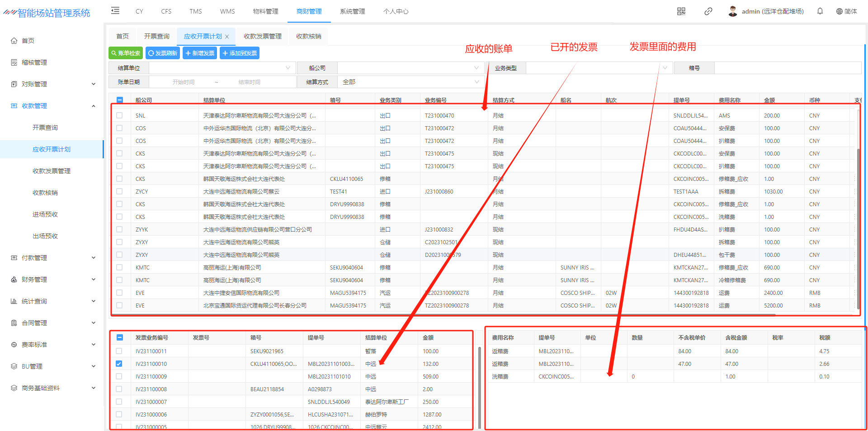Open 统计查询 chart icon menu
This screenshot has width=868, height=431.
coord(14,301)
